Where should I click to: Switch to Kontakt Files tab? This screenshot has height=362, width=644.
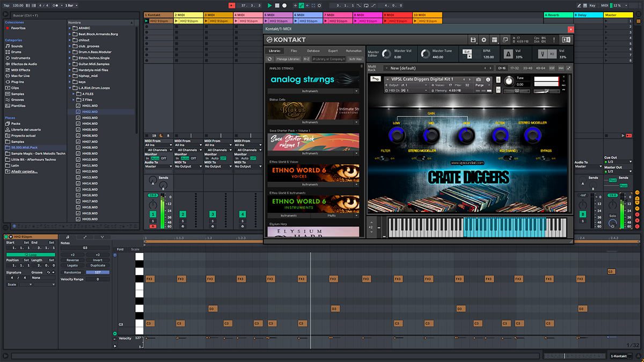[x=294, y=50]
